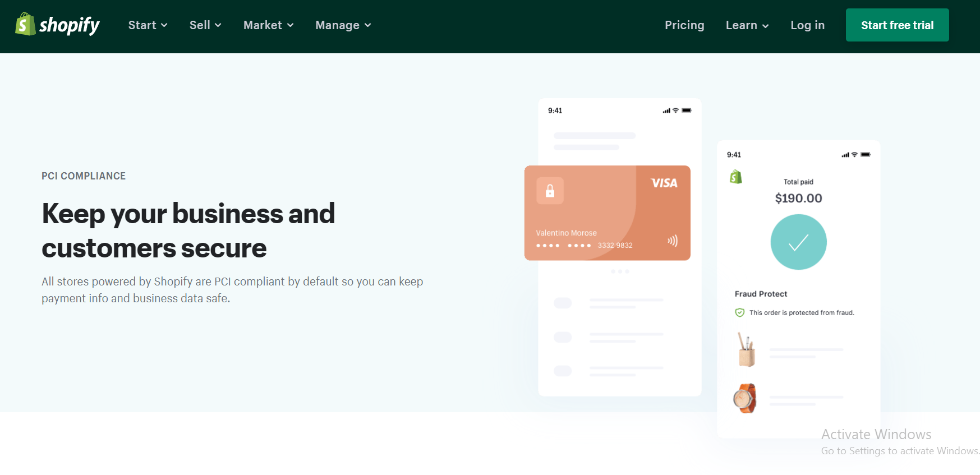Click the VISA logo on the card
The width and height of the screenshot is (980, 475).
click(664, 183)
